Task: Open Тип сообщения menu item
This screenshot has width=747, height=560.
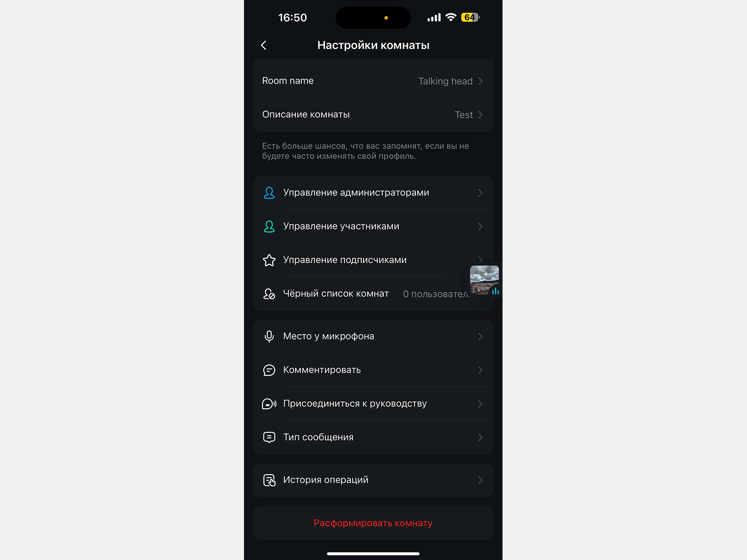Action: (x=373, y=437)
